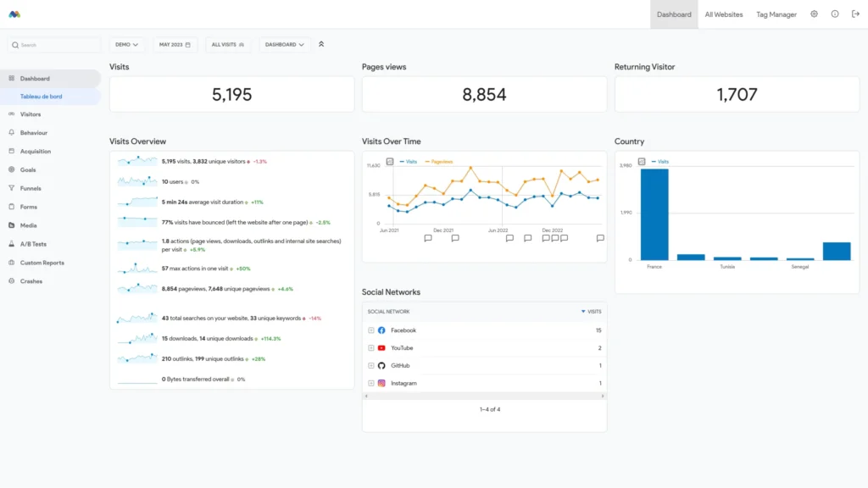Image resolution: width=868 pixels, height=488 pixels.
Task: Click the Matomo logo
Action: [14, 14]
